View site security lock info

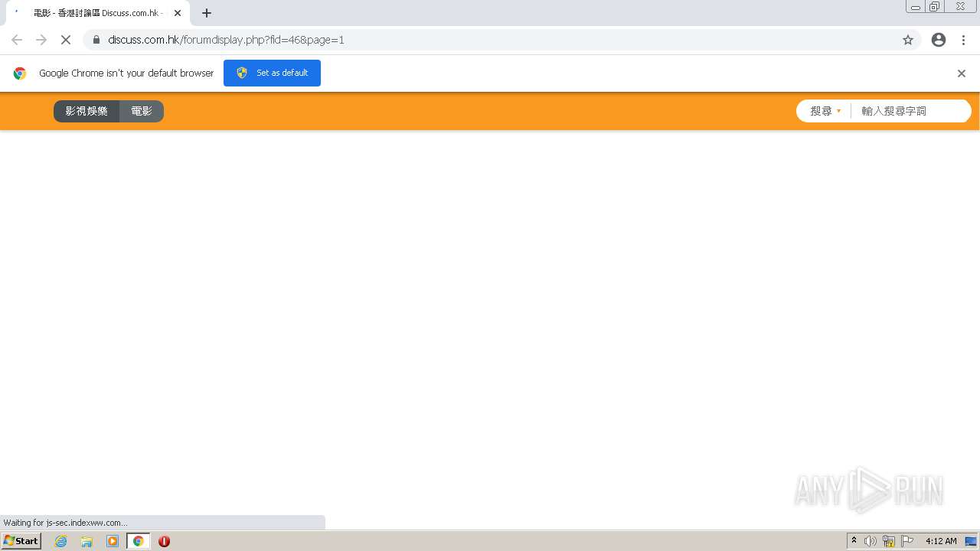(96, 40)
